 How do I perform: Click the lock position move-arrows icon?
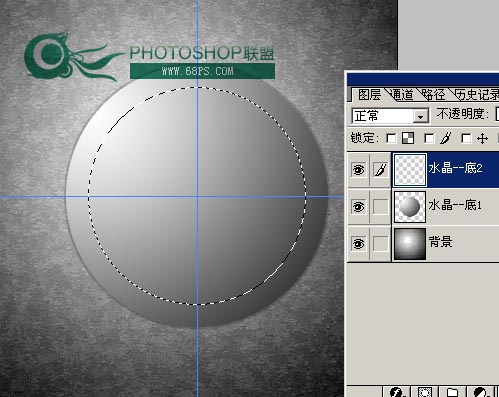[483, 138]
